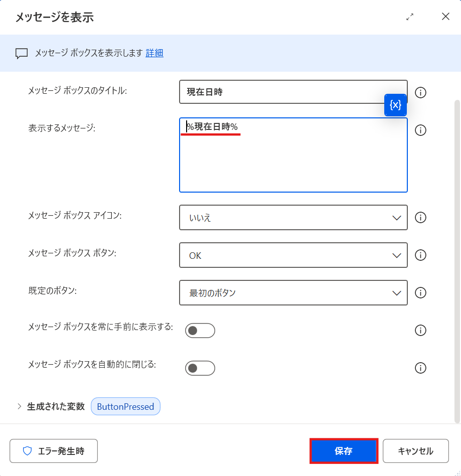Enable メッセージ ボックスを自動的に閉じる toggle

tap(200, 368)
